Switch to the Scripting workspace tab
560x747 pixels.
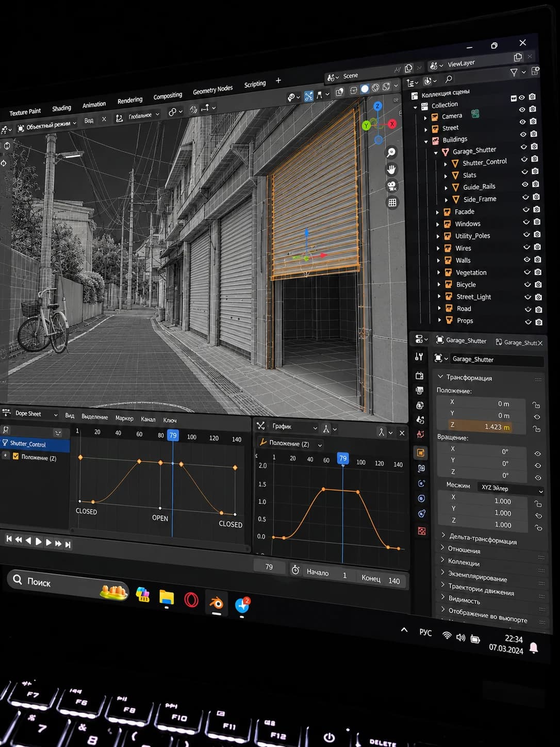click(x=255, y=84)
